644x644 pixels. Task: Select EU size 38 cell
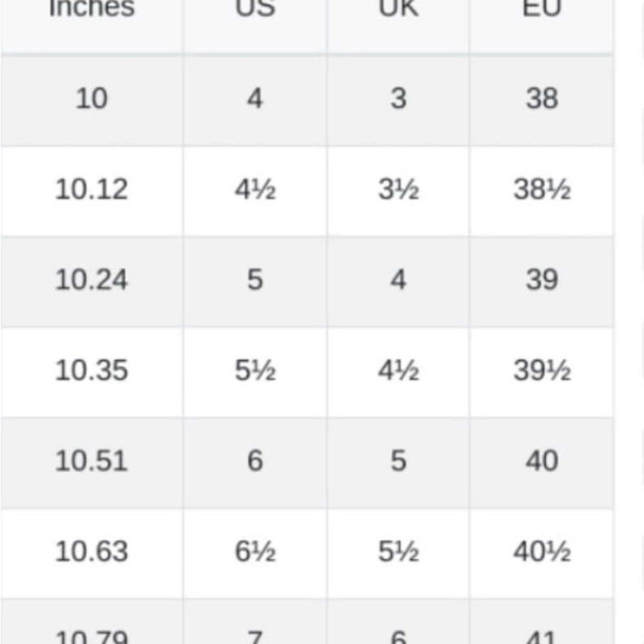coord(542,99)
